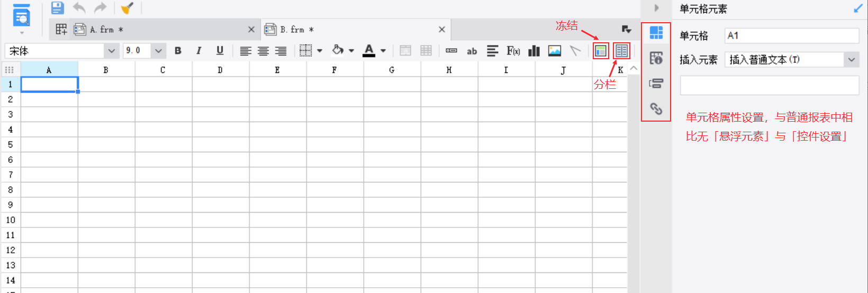Open the 插入元素 dropdown

[x=792, y=60]
